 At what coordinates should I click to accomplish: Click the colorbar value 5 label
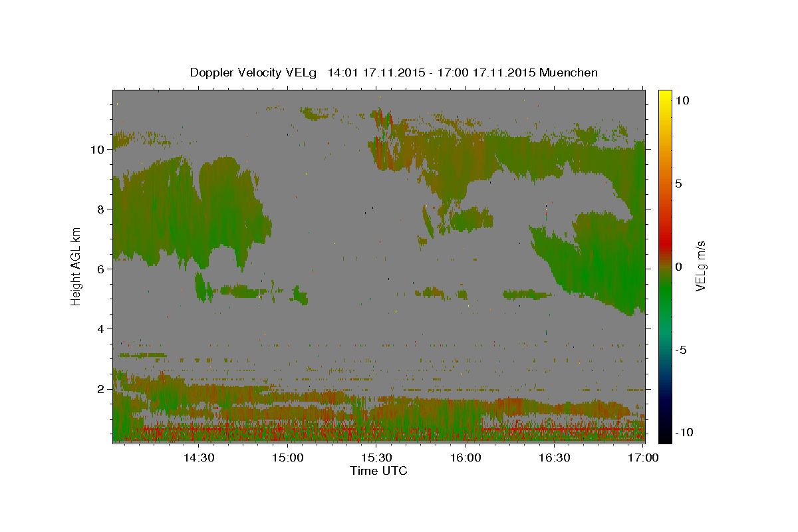679,183
